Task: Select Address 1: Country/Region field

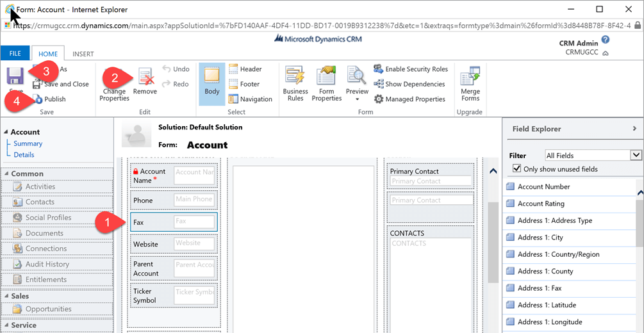Action: [x=569, y=254]
